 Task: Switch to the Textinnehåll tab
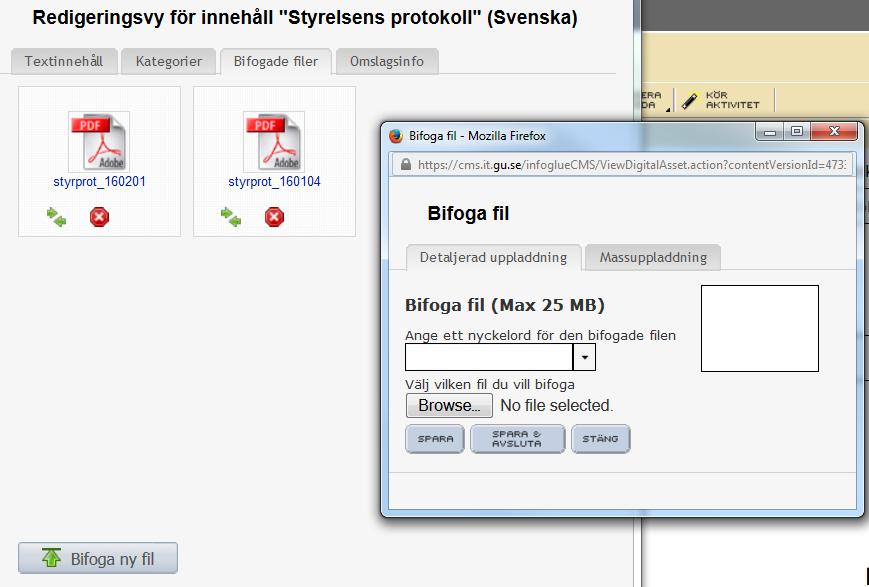coord(64,61)
